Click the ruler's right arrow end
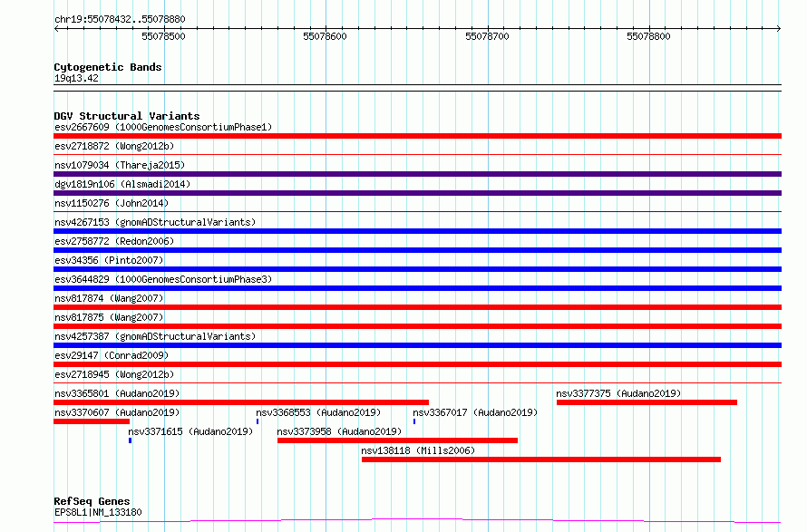807x532 pixels. pos(779,29)
